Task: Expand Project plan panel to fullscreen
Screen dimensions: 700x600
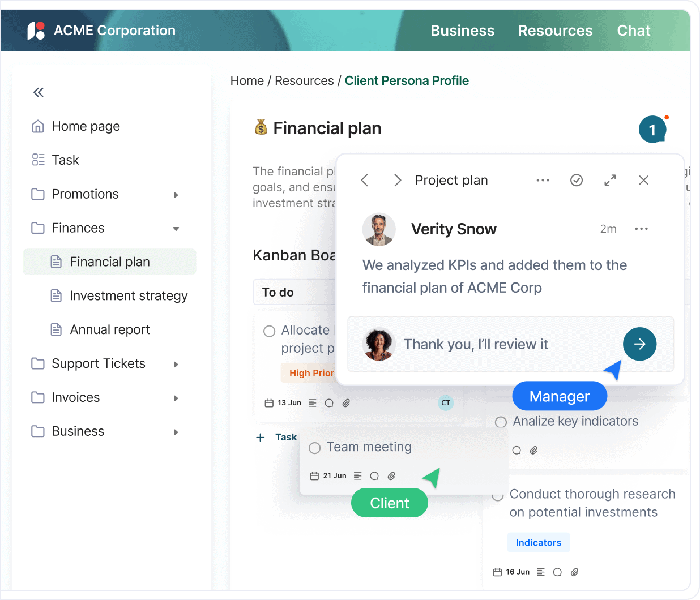Action: (x=610, y=180)
